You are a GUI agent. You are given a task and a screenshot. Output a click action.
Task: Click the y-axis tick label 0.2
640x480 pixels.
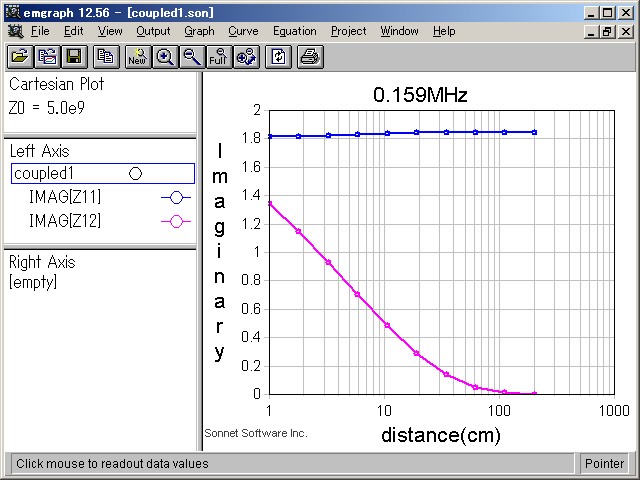click(251, 366)
